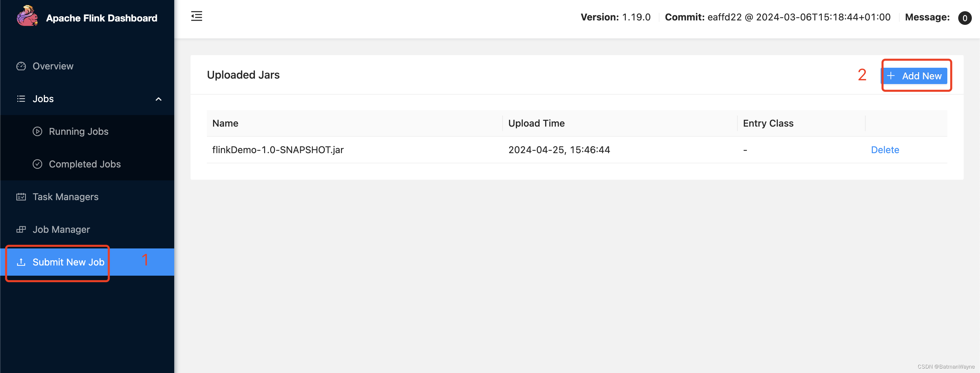Click the Apache Flink squirrel logo
Screen dimensions: 980x373
tap(27, 16)
